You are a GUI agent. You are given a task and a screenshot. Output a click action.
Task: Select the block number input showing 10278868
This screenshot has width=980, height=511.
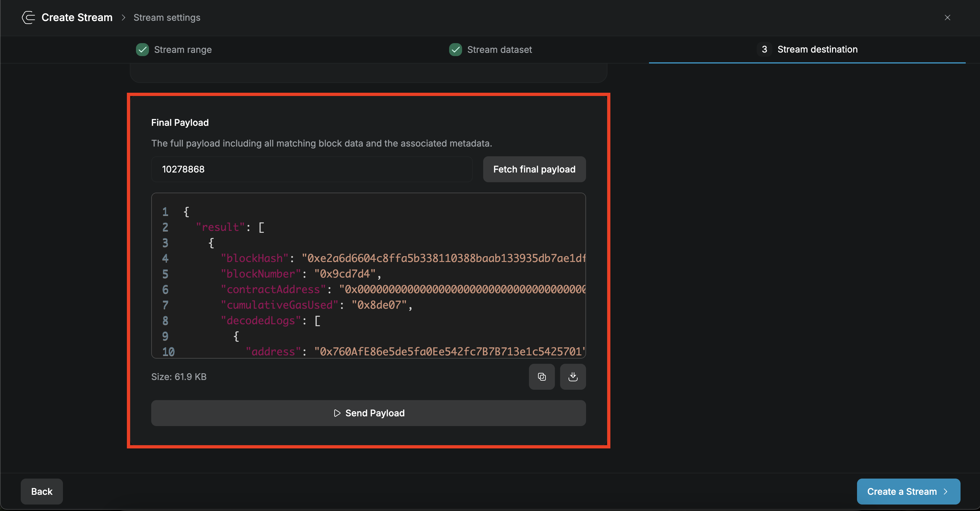[x=311, y=169]
